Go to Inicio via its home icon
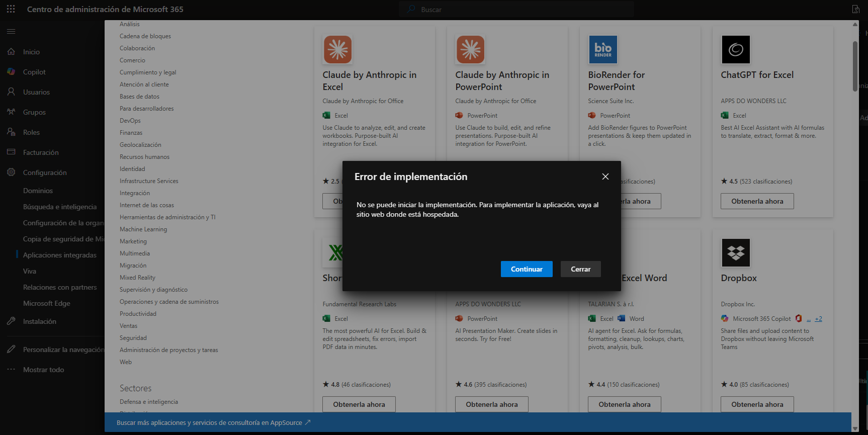Viewport: 868px width, 435px height. pyautogui.click(x=11, y=52)
